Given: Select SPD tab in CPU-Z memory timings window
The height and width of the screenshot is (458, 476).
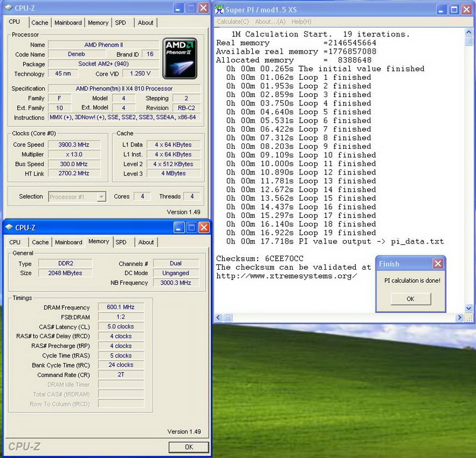Looking at the screenshot, I should pos(121,242).
